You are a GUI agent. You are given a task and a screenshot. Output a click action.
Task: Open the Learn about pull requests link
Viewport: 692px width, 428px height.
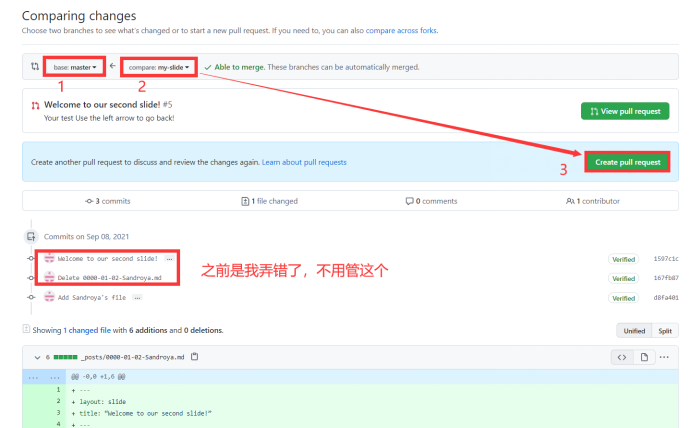pyautogui.click(x=304, y=162)
